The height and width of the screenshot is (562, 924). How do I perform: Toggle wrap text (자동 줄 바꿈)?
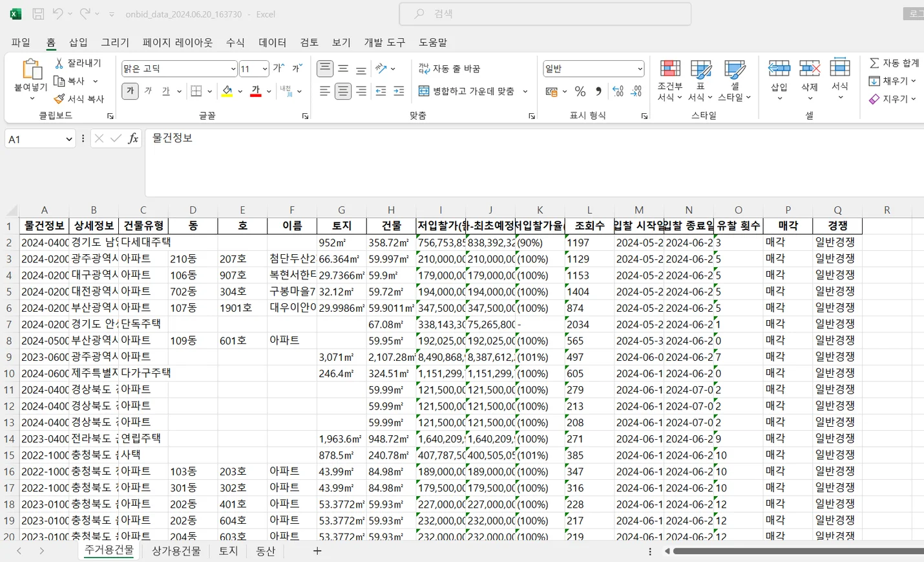(449, 69)
